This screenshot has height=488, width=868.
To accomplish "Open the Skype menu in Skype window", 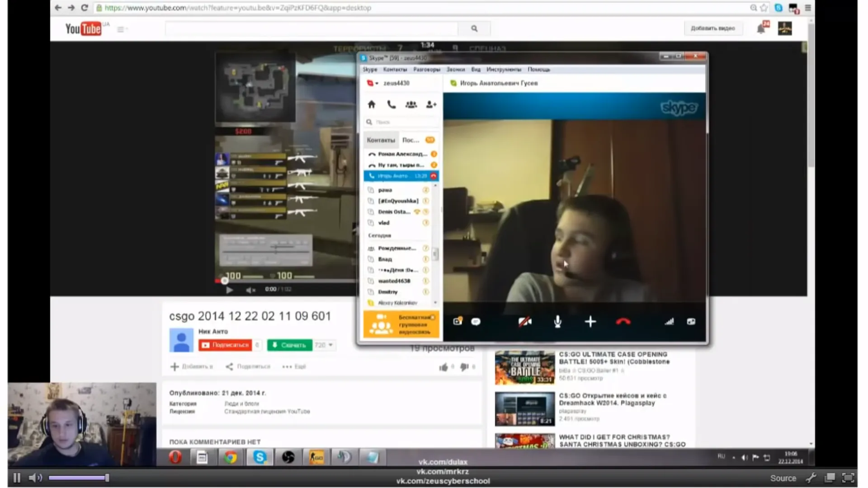I will click(x=370, y=70).
